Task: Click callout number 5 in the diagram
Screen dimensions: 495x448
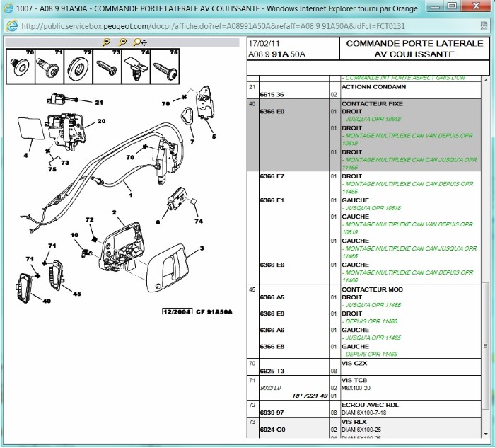Action: coord(214,137)
